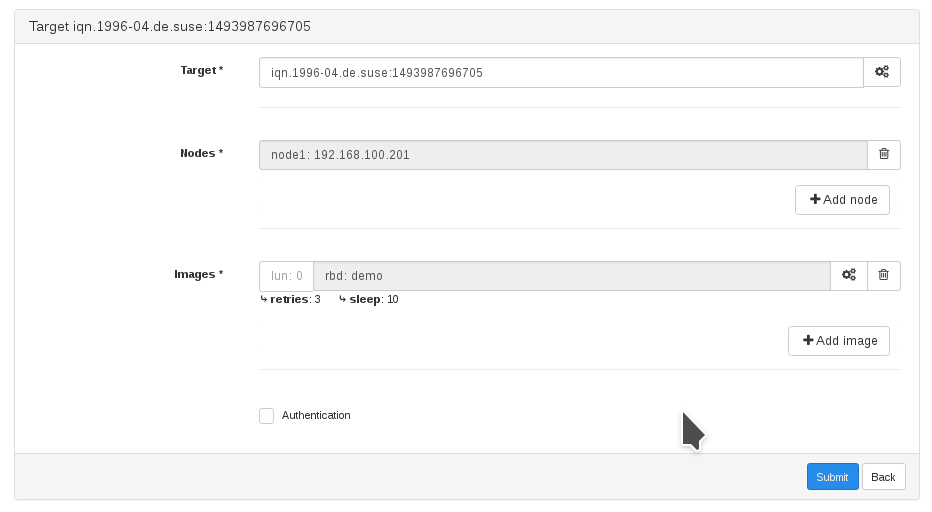Open target settings gear icon
The width and height of the screenshot is (932, 512).
pyautogui.click(x=882, y=72)
